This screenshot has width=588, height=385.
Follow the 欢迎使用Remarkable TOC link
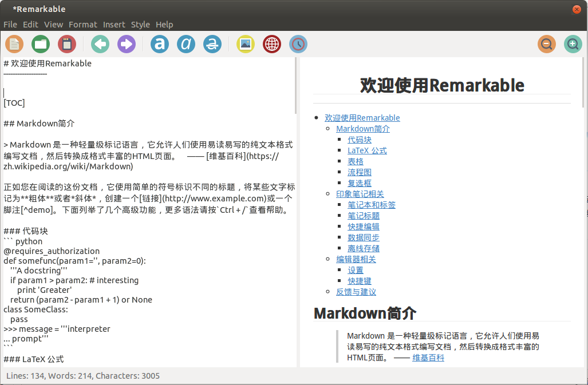click(x=362, y=118)
